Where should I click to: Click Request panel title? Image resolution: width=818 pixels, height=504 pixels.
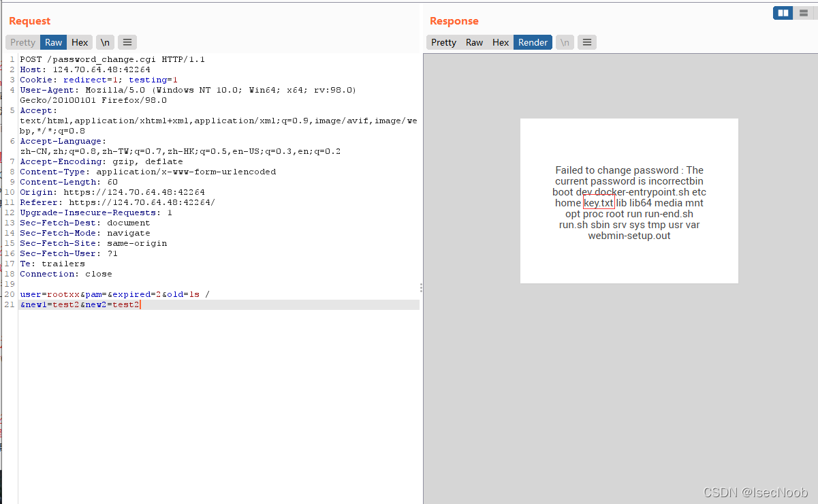(29, 21)
